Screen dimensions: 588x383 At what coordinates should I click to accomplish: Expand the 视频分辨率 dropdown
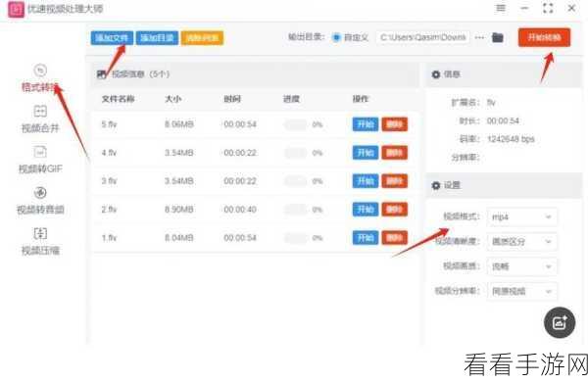click(522, 291)
